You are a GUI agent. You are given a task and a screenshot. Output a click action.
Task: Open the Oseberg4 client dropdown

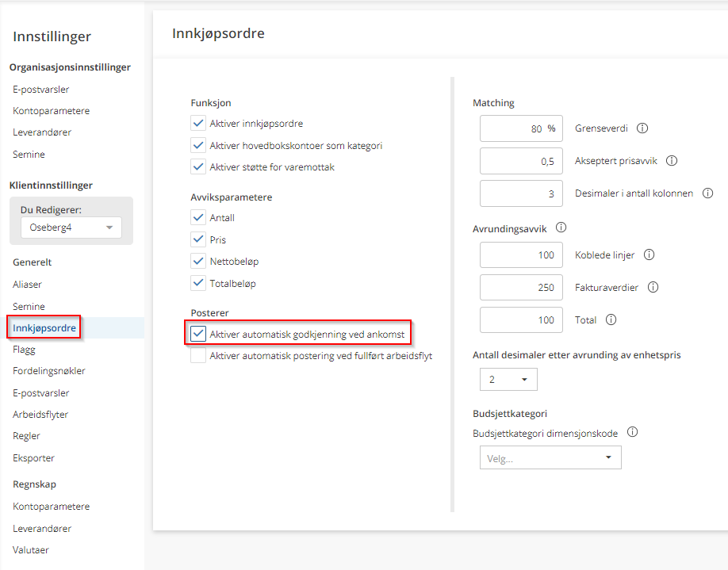tap(71, 228)
